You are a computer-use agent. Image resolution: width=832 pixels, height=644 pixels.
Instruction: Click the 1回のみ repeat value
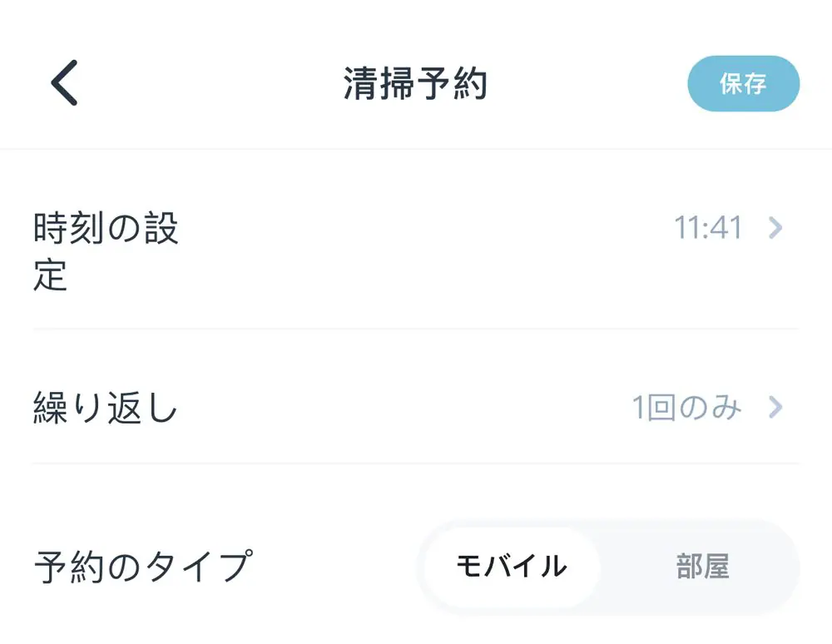[x=686, y=408]
